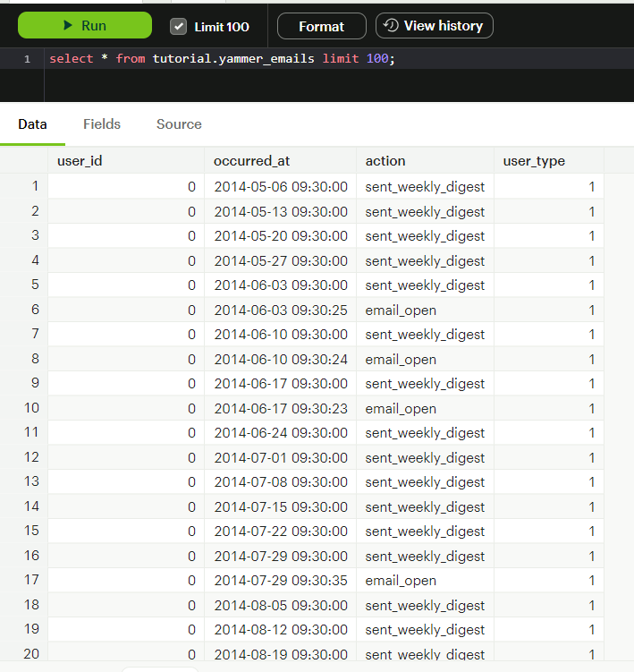Image resolution: width=634 pixels, height=672 pixels.
Task: Click line number 1 in editor gutter
Action: coord(27,59)
